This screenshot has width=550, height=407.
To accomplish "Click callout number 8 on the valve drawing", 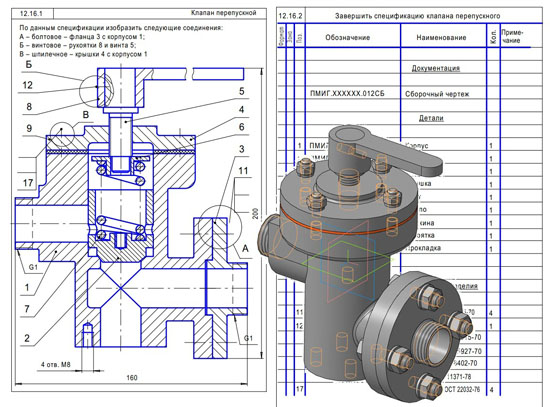I will 29,107.
